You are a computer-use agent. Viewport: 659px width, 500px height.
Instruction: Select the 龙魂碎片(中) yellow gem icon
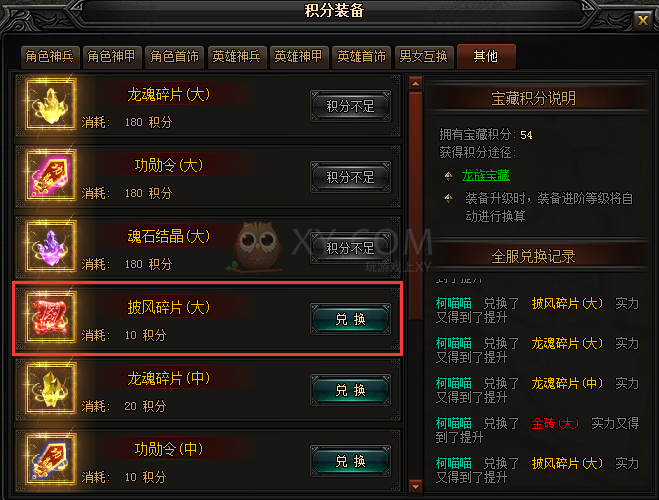point(51,388)
